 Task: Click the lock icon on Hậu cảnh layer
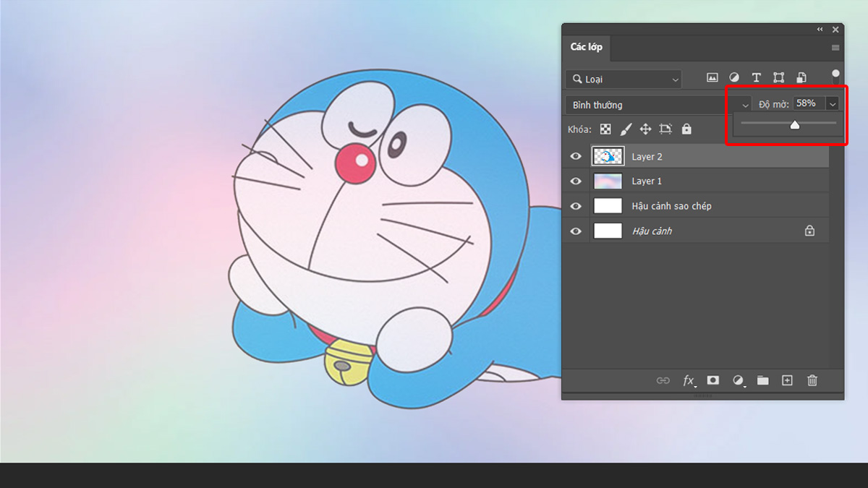pyautogui.click(x=809, y=231)
